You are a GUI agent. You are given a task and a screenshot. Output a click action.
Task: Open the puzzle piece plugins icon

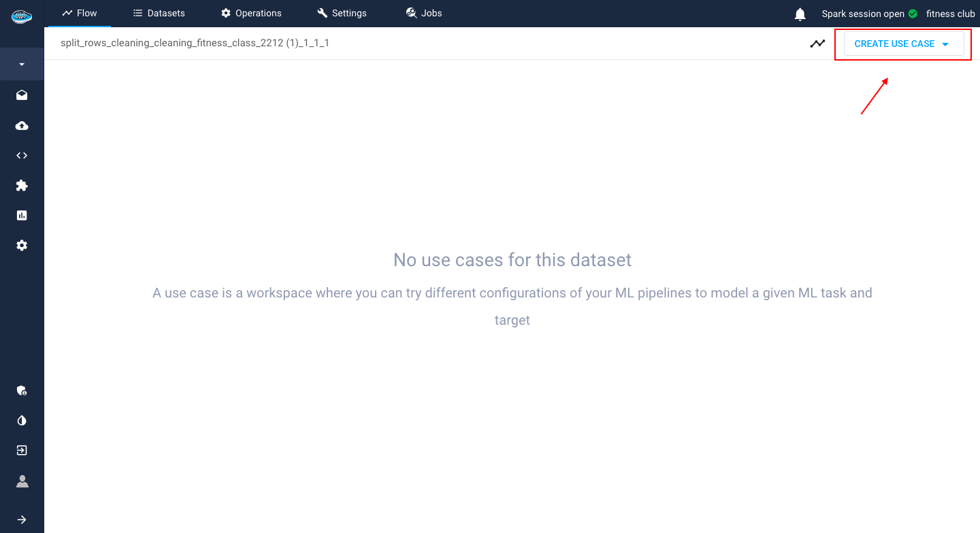click(22, 185)
